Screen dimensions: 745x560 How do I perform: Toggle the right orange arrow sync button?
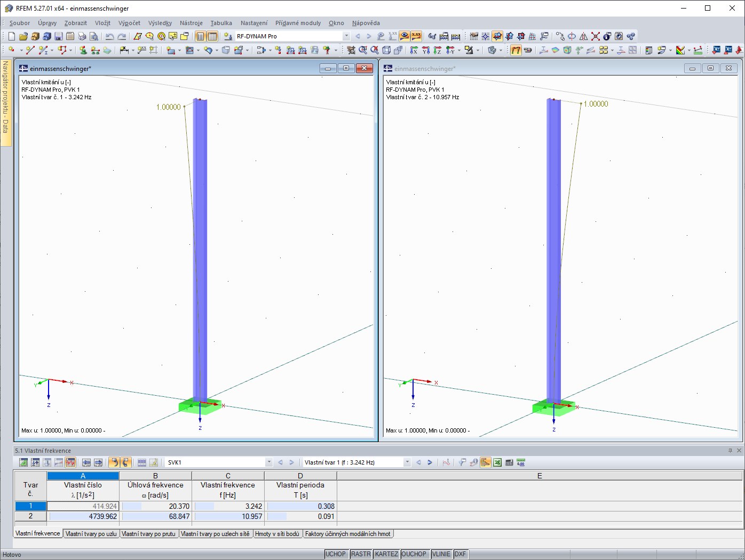(x=126, y=462)
